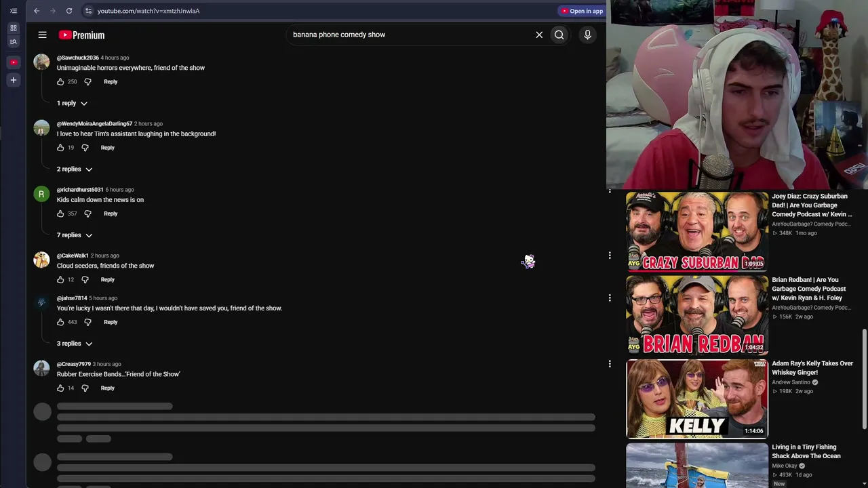Like the comment by @Creasy7979
This screenshot has width=868, height=488.
tap(60, 388)
